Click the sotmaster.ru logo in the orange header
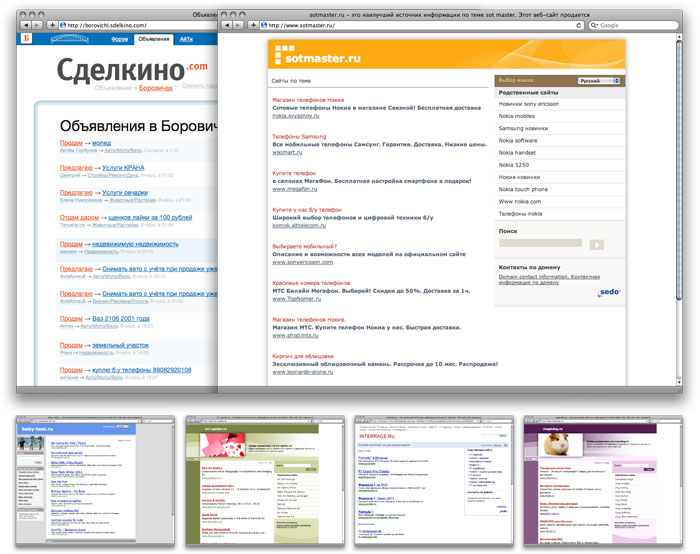This screenshot has height=554, width=700. (318, 56)
